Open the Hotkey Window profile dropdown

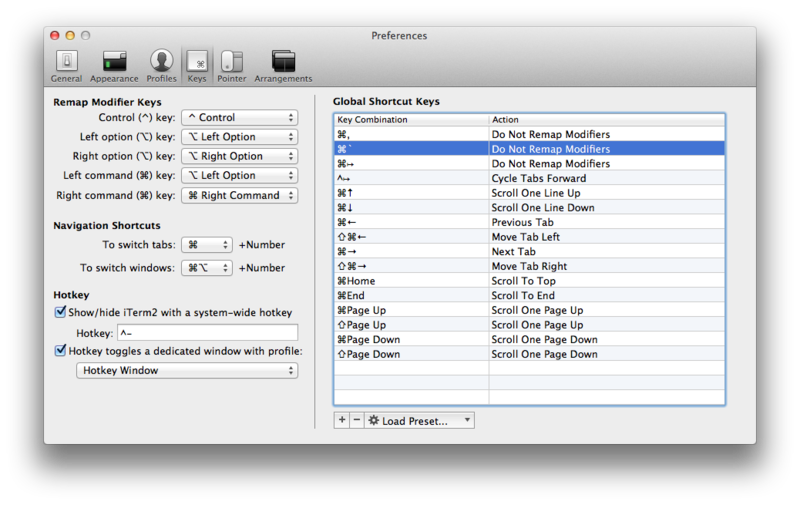pos(187,370)
